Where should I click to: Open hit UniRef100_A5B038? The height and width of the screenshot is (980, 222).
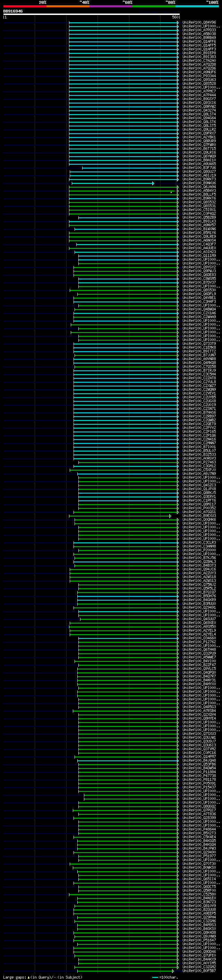click(x=199, y=34)
